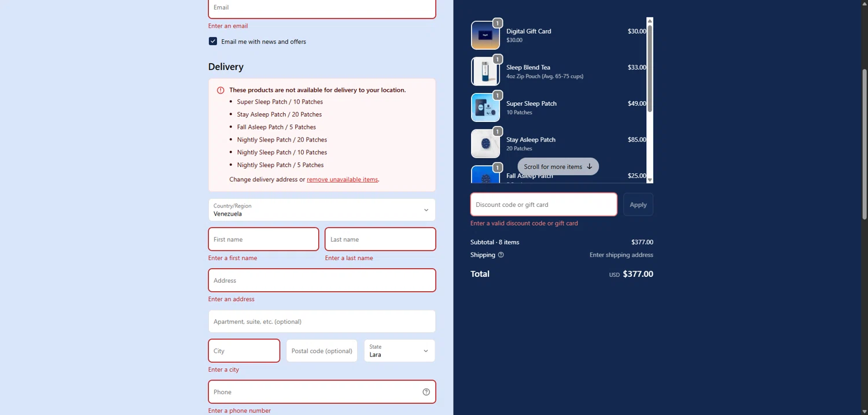Click the First name field
The image size is (868, 415).
tap(263, 239)
